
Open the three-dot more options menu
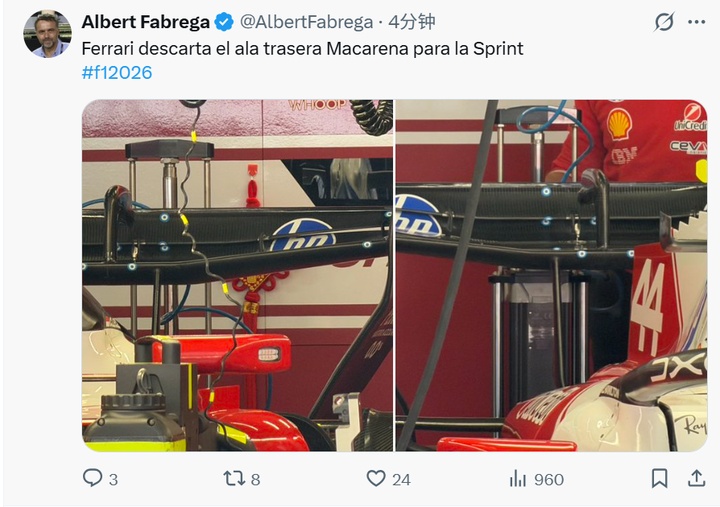pos(697,22)
